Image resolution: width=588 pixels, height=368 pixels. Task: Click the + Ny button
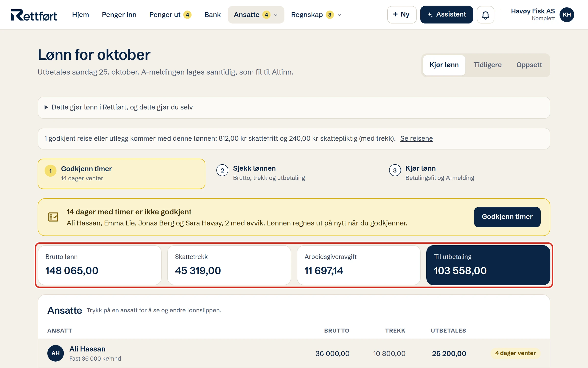pos(402,15)
